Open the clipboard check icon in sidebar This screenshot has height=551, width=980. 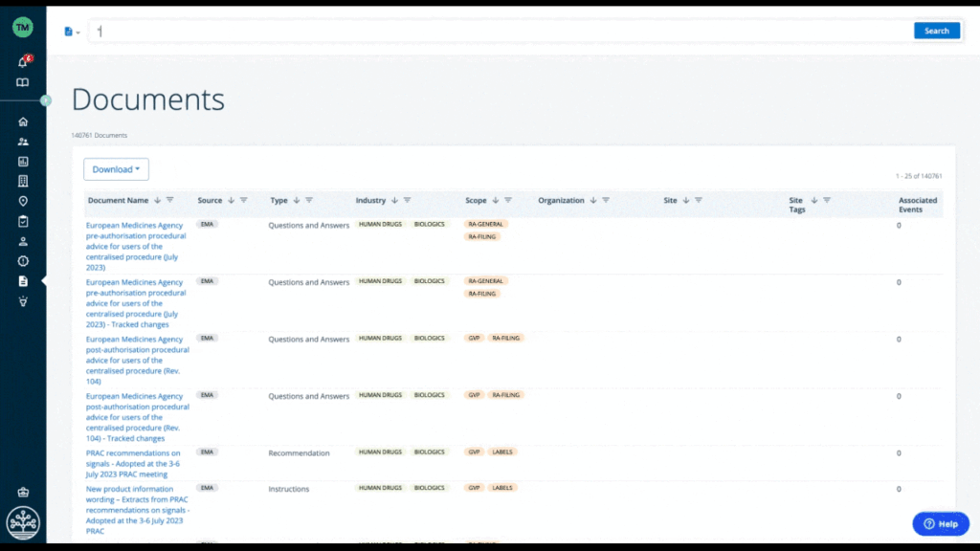(23, 221)
